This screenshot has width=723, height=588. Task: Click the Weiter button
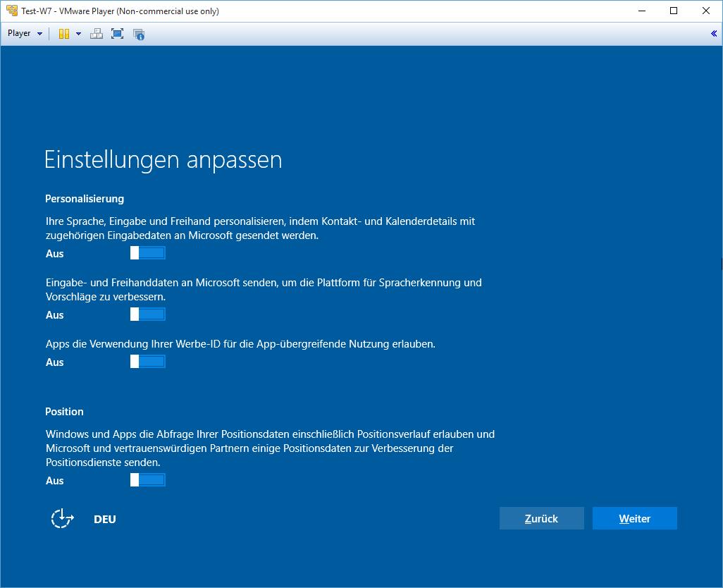click(x=634, y=518)
